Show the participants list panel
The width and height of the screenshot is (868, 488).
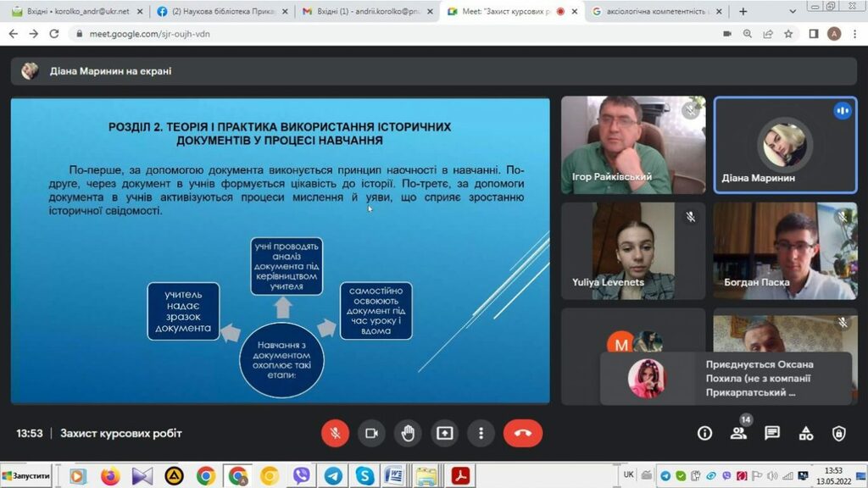[x=738, y=433]
